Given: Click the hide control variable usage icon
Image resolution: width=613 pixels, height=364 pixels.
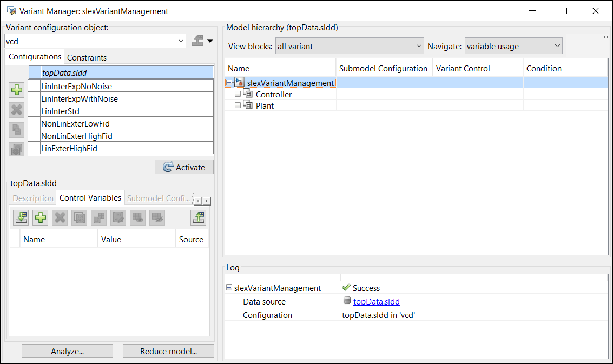Looking at the screenshot, I should [157, 217].
